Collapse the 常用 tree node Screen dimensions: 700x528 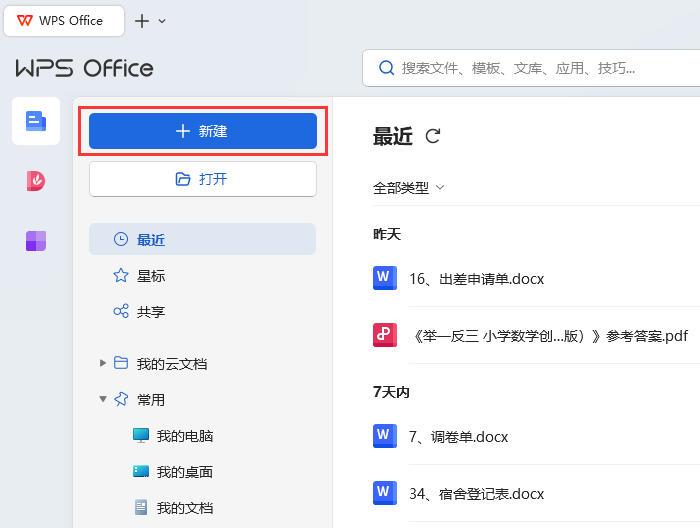[103, 399]
